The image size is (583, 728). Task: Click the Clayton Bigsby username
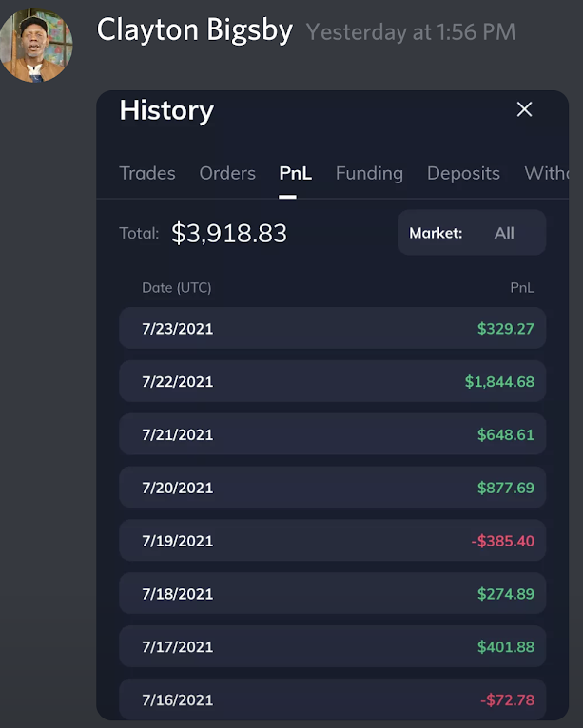tap(195, 30)
